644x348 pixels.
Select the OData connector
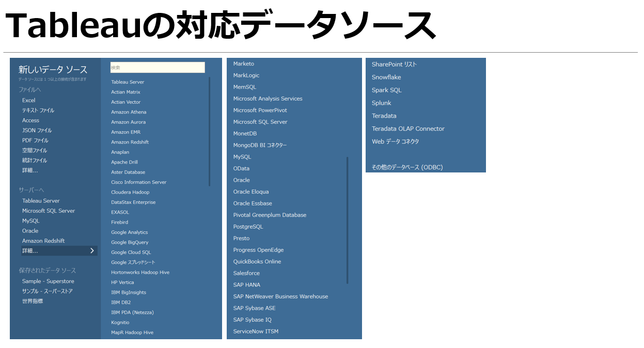(242, 168)
